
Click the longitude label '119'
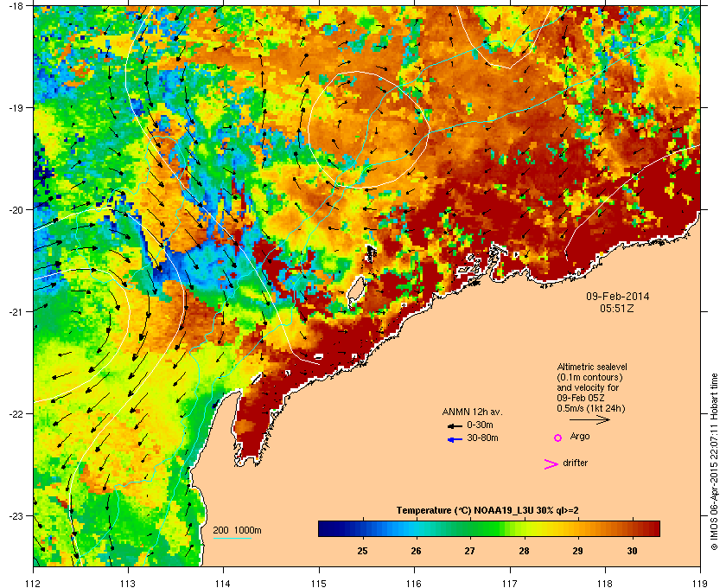(700, 584)
